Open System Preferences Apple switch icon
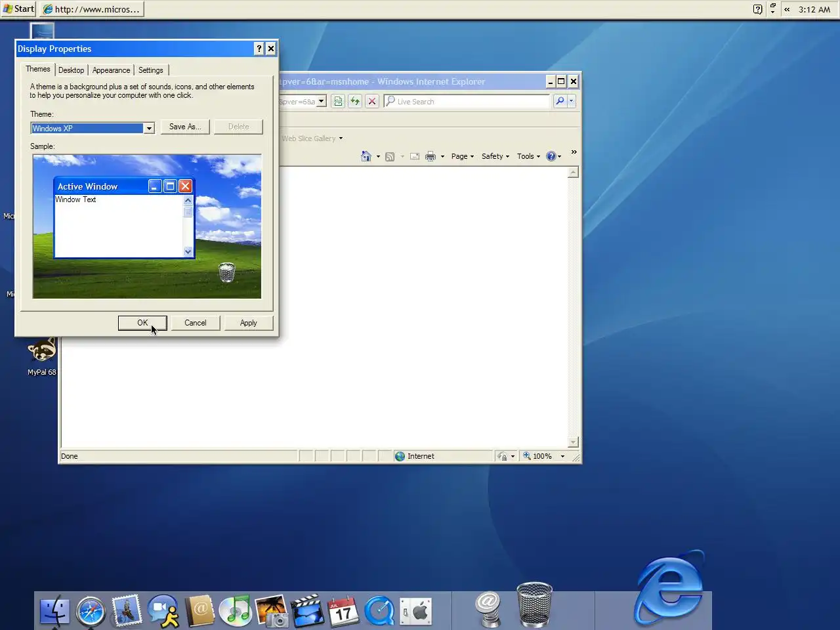This screenshot has width=840, height=630. pyautogui.click(x=415, y=612)
